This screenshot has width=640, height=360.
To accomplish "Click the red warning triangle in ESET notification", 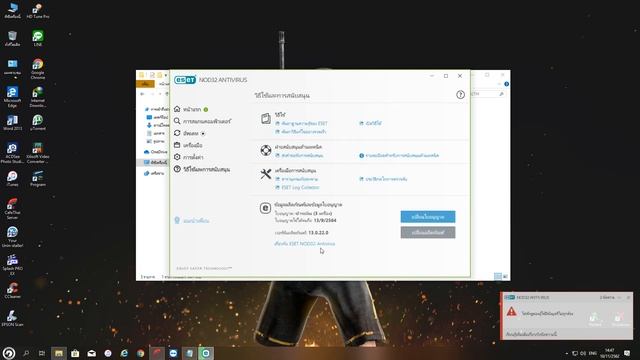I will click(x=511, y=312).
